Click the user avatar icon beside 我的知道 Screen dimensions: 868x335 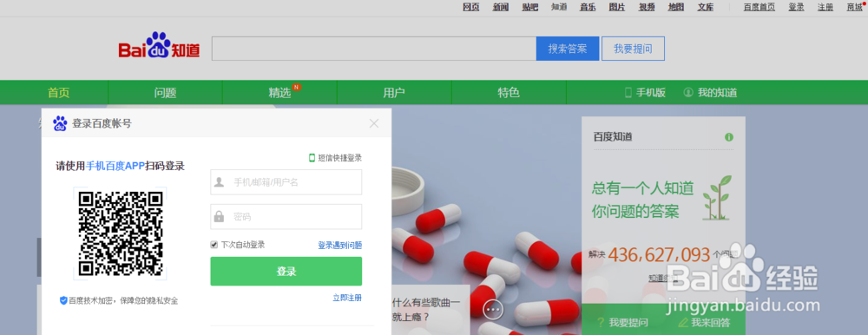pos(688,93)
